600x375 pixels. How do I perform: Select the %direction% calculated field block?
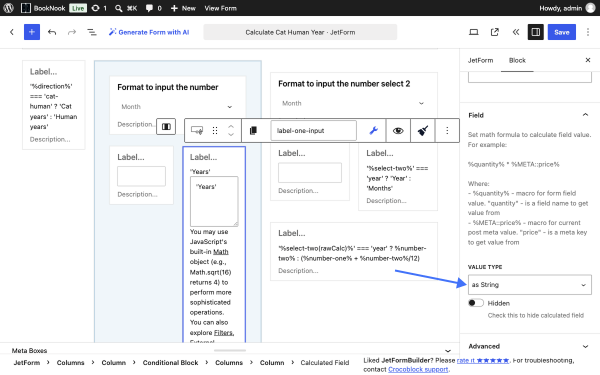click(54, 105)
